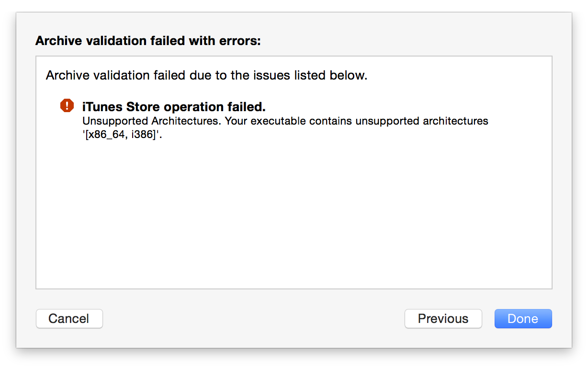
Task: Click the empty white area of issues list
Action: (x=294, y=216)
